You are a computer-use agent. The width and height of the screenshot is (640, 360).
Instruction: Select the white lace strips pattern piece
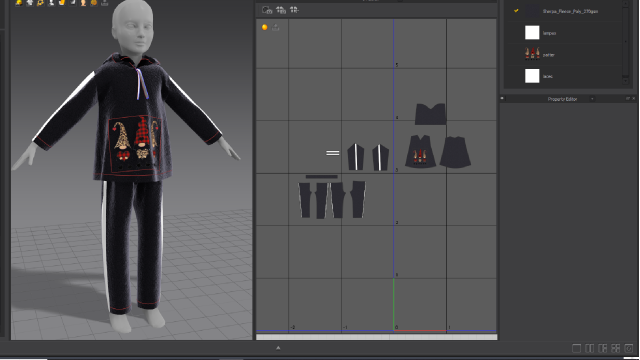tap(333, 153)
